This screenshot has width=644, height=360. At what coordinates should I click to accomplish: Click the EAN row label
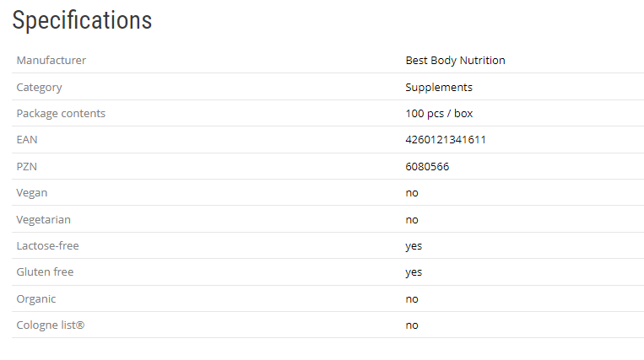point(27,140)
